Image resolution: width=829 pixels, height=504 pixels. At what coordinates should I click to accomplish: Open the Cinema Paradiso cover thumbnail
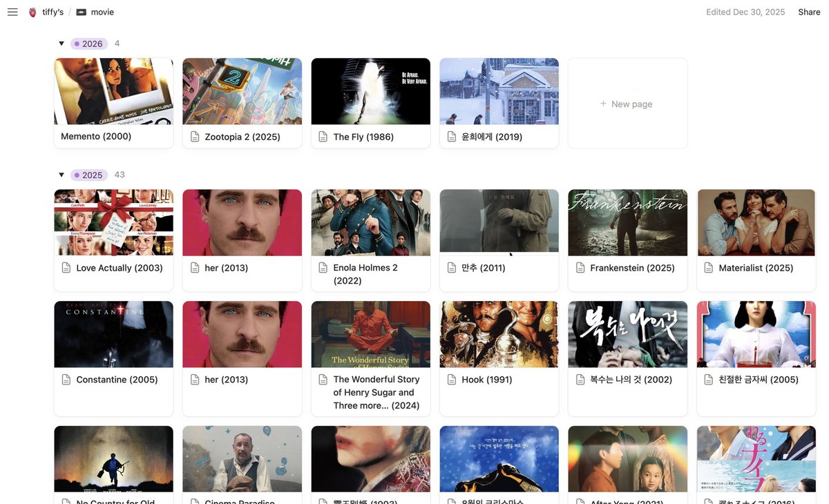(x=242, y=459)
